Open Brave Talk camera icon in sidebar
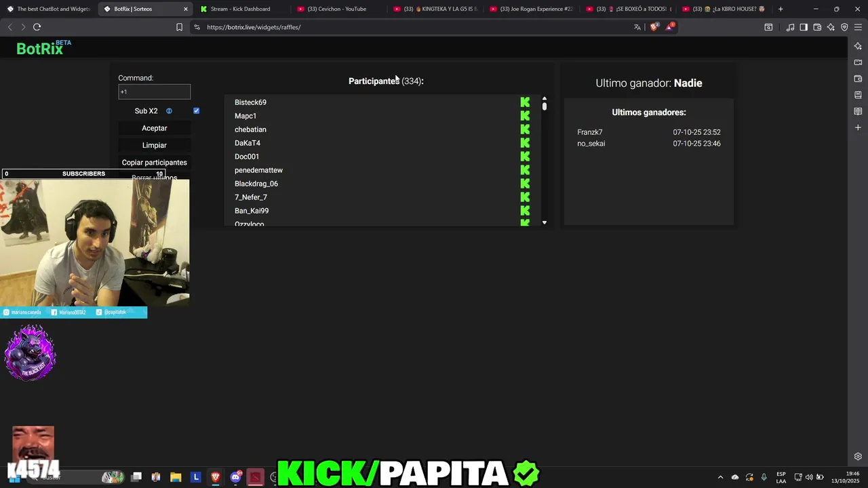 point(858,62)
